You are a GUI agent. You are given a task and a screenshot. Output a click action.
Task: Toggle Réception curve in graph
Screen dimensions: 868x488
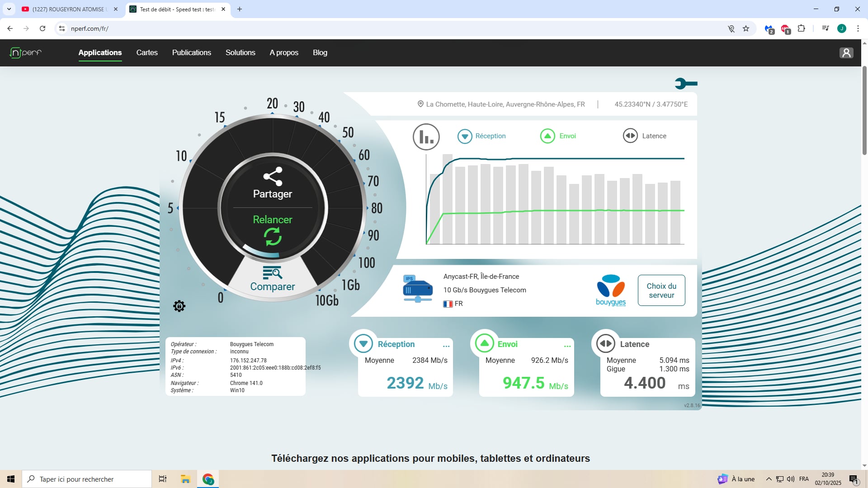481,136
